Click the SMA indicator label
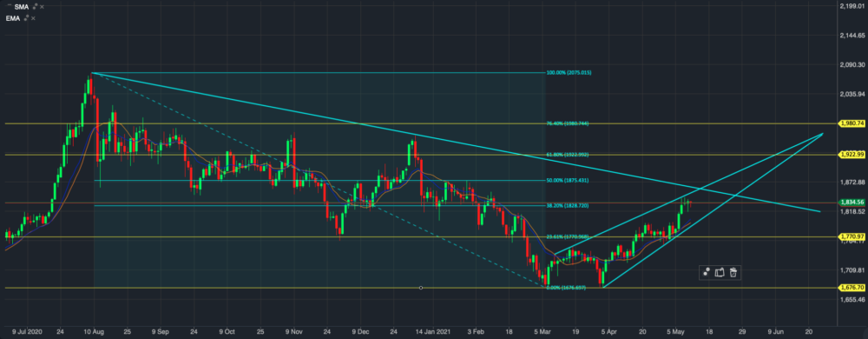This screenshot has height=339, width=868. [x=21, y=7]
